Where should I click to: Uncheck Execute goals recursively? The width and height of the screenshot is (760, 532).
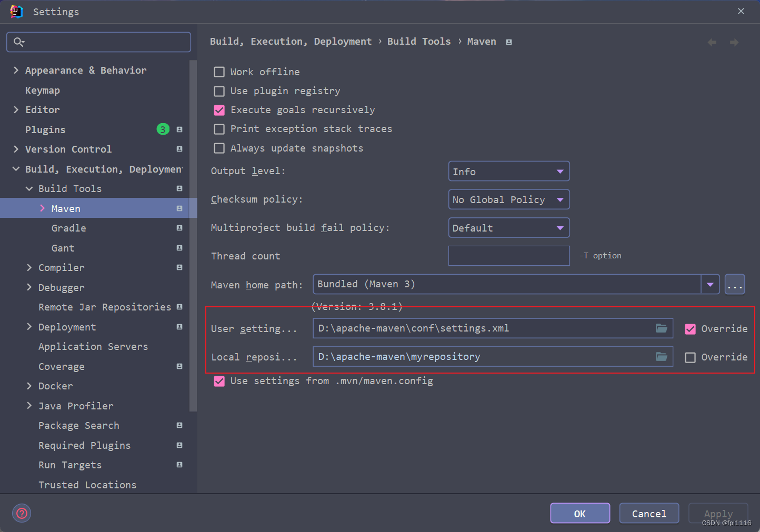(x=219, y=110)
